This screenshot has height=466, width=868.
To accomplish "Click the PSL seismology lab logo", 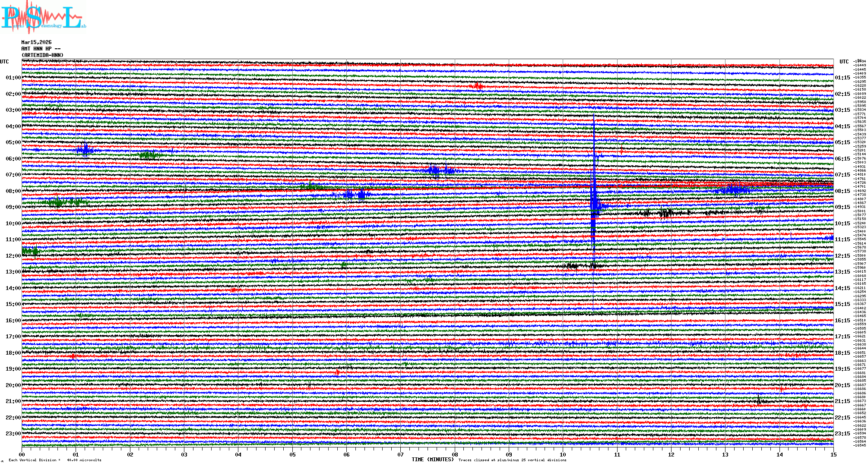I will (x=43, y=18).
